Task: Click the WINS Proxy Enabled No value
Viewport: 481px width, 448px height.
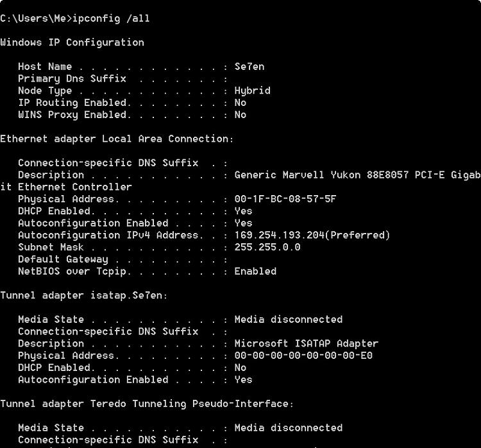Action: (240, 115)
